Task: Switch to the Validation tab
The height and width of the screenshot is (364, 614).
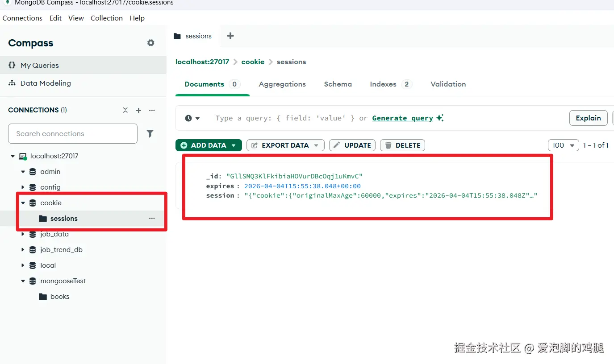Action: (x=448, y=84)
